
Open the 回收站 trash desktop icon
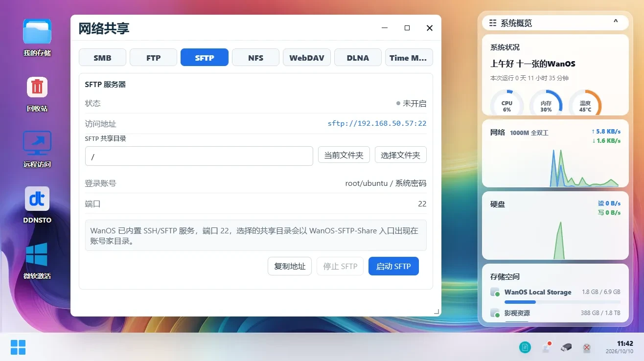pyautogui.click(x=37, y=87)
